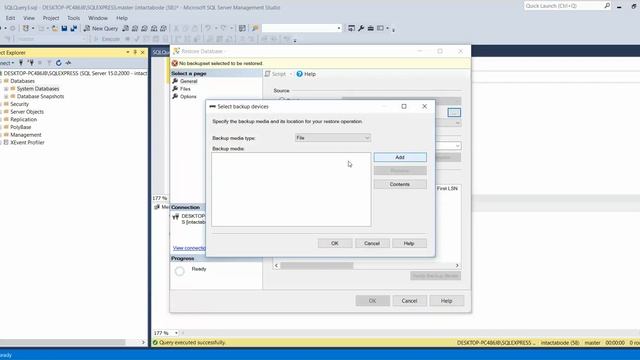Viewport: 640px width, 360px height.
Task: Click View connection properties link
Action: click(x=189, y=248)
